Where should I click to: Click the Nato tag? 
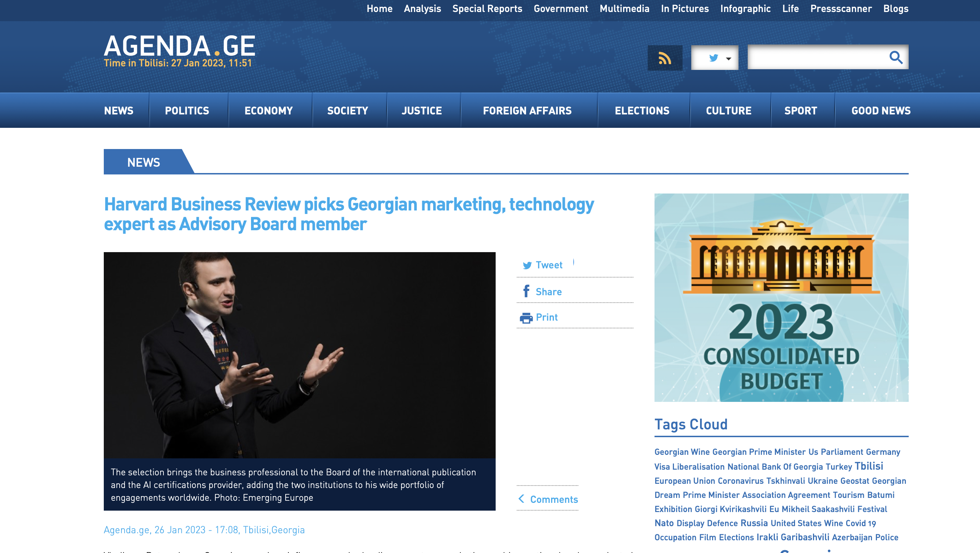point(664,523)
